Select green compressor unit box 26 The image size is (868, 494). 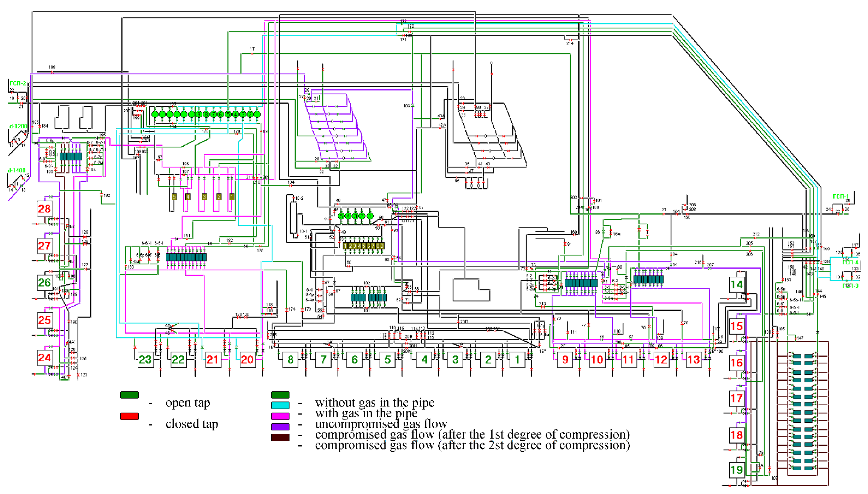coord(44,282)
